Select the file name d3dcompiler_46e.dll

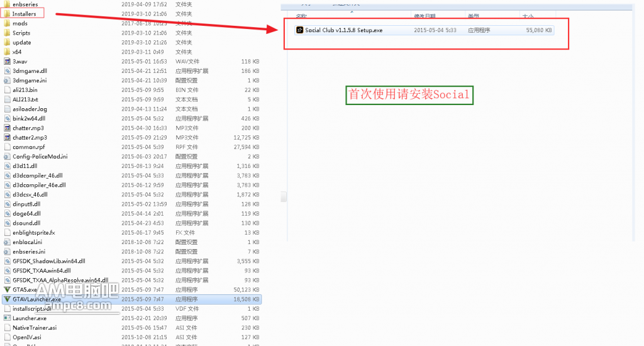pos(39,185)
